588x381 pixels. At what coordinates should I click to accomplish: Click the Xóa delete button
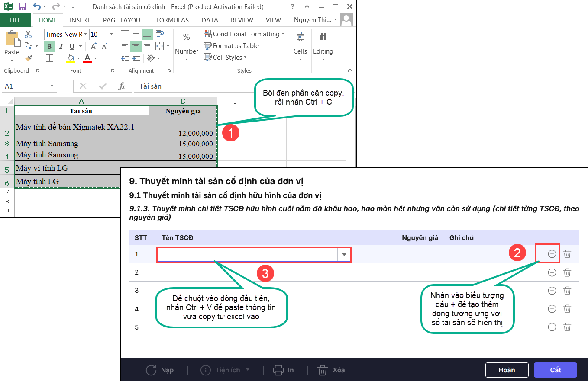click(x=331, y=370)
